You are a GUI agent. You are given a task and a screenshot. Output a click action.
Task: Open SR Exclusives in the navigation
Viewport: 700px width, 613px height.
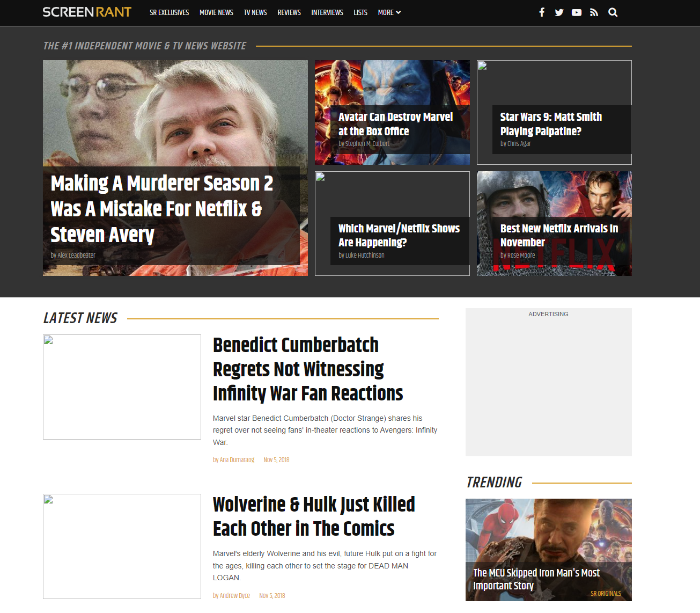[x=170, y=12]
